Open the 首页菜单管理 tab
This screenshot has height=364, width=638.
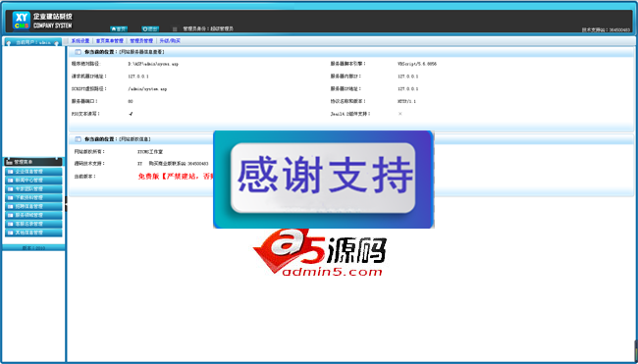tap(110, 41)
